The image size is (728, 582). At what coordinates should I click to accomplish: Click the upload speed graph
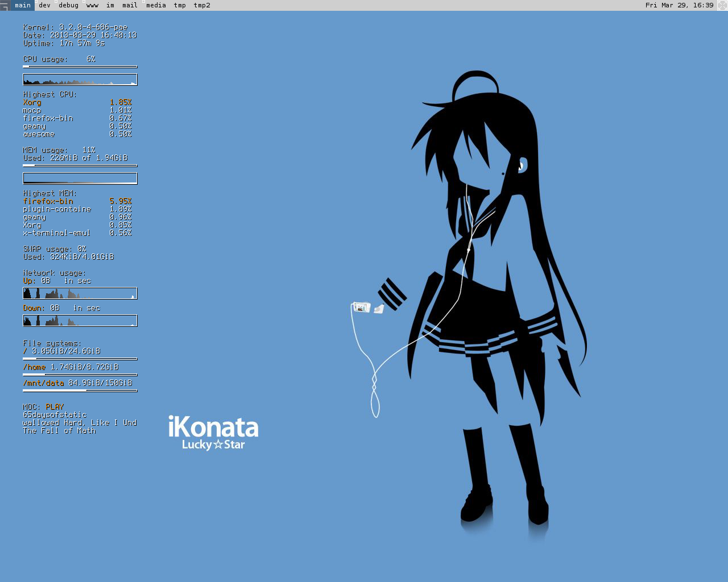pos(80,293)
